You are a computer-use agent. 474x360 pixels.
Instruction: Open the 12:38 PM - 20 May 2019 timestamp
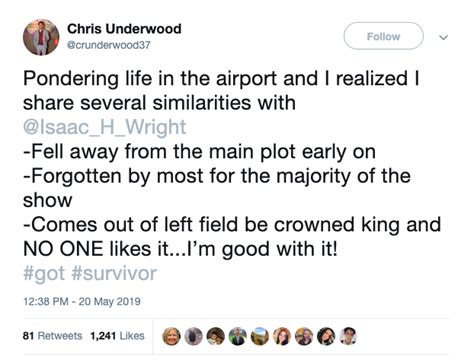[x=82, y=301]
